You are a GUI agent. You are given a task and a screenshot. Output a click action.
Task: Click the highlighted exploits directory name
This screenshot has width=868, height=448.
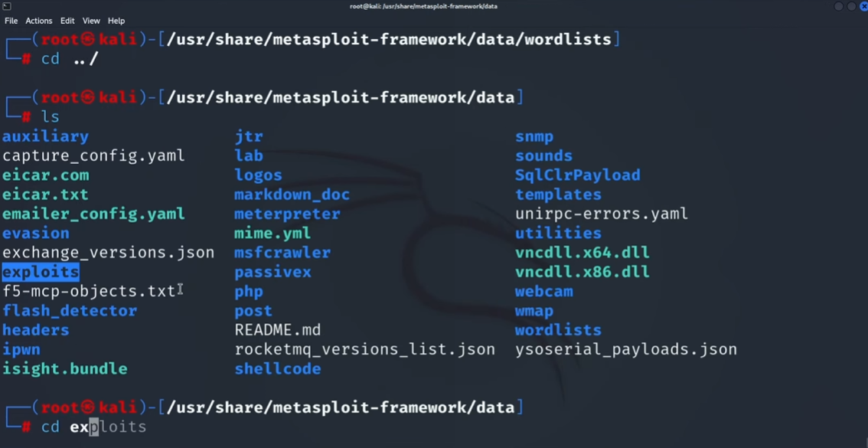(41, 272)
